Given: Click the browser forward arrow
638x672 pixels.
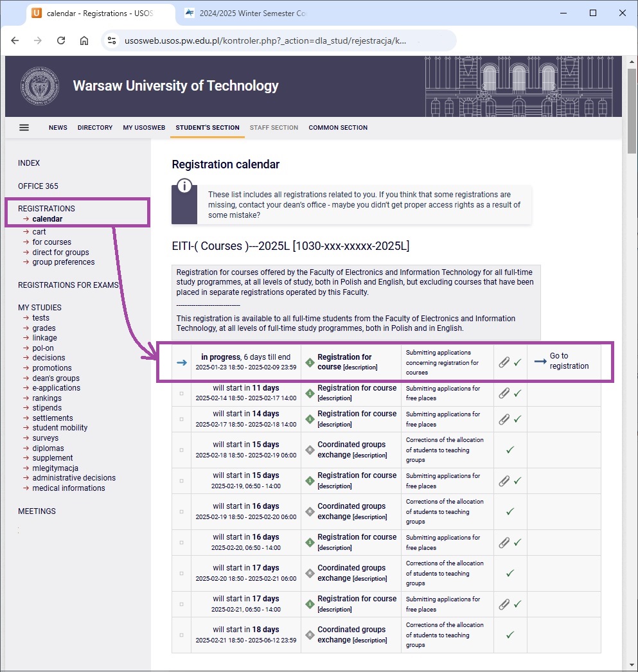Looking at the screenshot, I should 38,40.
